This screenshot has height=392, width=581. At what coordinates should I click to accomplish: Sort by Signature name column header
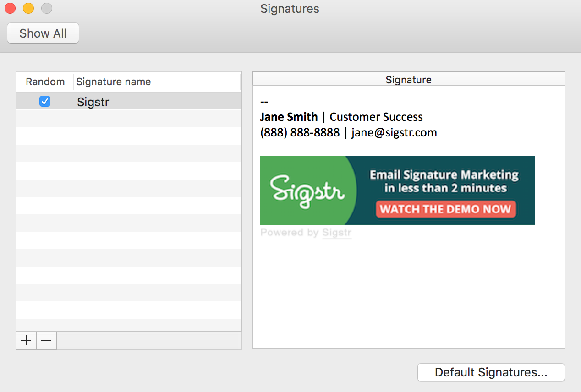click(157, 82)
